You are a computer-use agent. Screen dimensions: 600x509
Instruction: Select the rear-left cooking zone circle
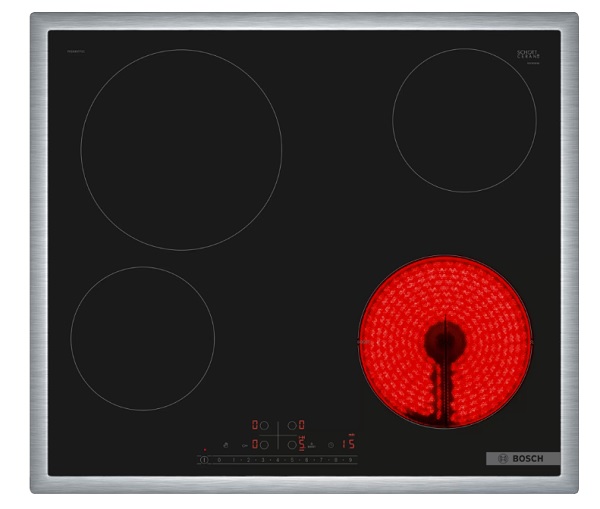(264, 425)
